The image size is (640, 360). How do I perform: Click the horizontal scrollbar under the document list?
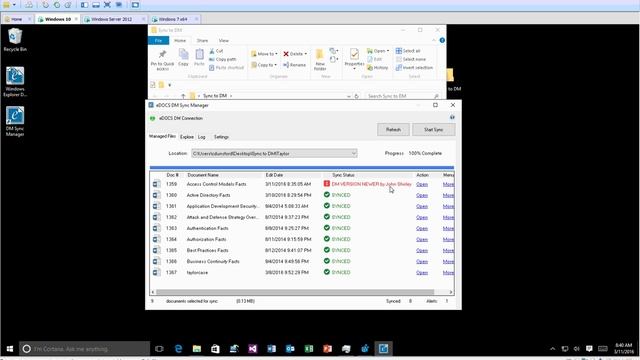[295, 292]
